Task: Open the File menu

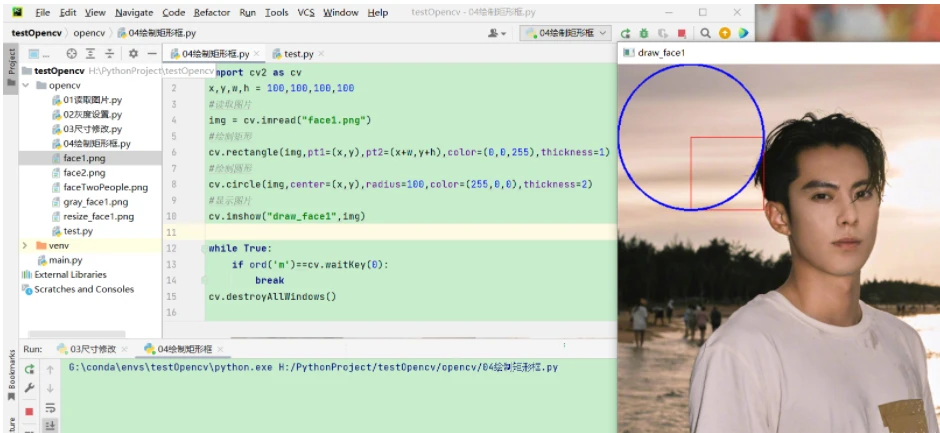Action: [x=43, y=12]
